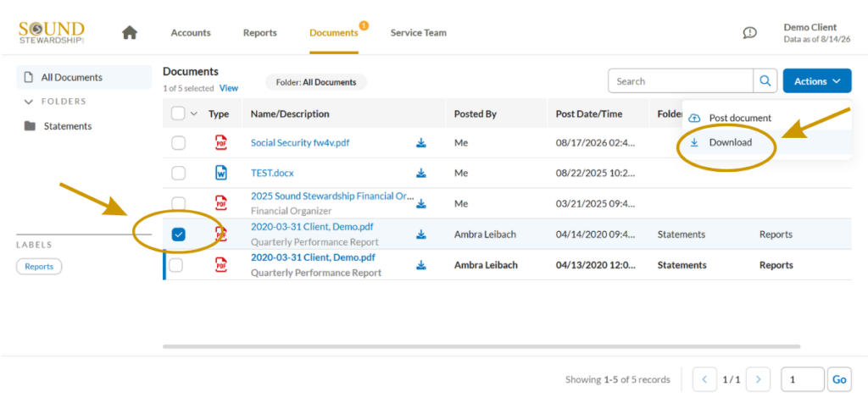Choose Download from Actions menu
The width and height of the screenshot is (868, 403).
tap(766, 142)
